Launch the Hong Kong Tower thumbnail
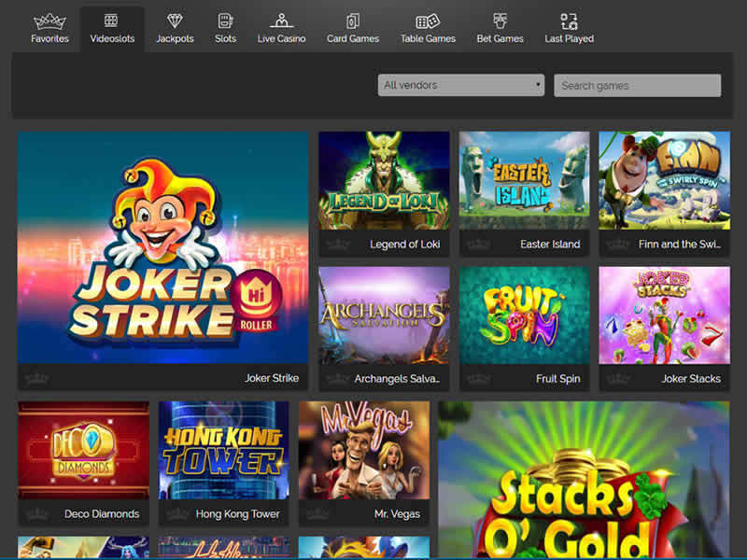This screenshot has height=560, width=747. [223, 451]
